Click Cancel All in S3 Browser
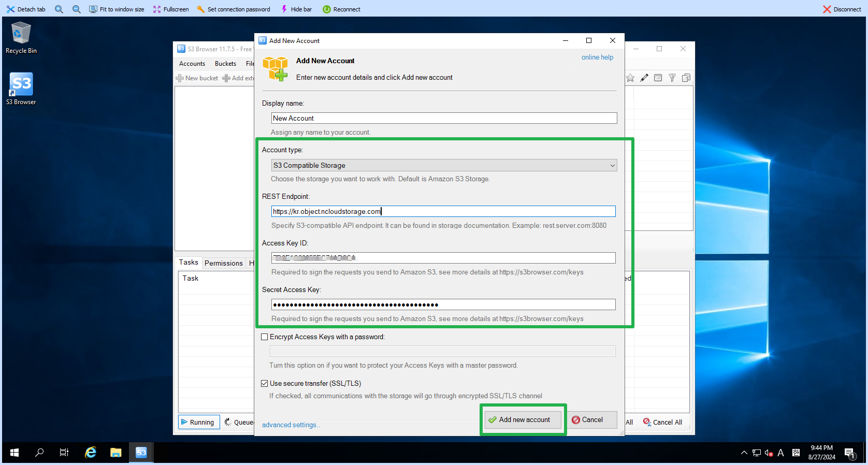 (663, 422)
